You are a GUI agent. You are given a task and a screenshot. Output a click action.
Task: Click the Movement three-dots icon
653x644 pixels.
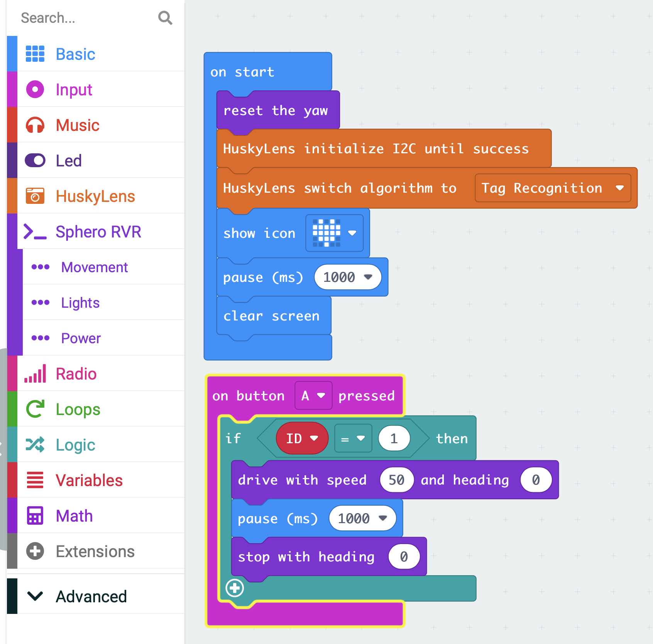(41, 267)
